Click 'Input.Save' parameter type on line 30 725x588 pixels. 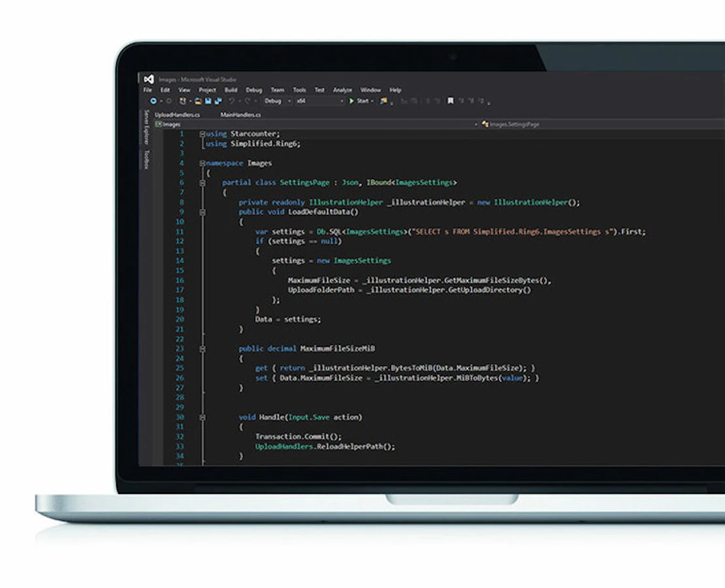pos(309,417)
